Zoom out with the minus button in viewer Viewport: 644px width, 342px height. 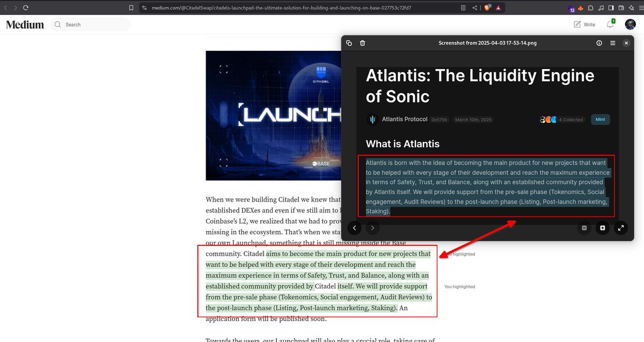[x=584, y=228]
